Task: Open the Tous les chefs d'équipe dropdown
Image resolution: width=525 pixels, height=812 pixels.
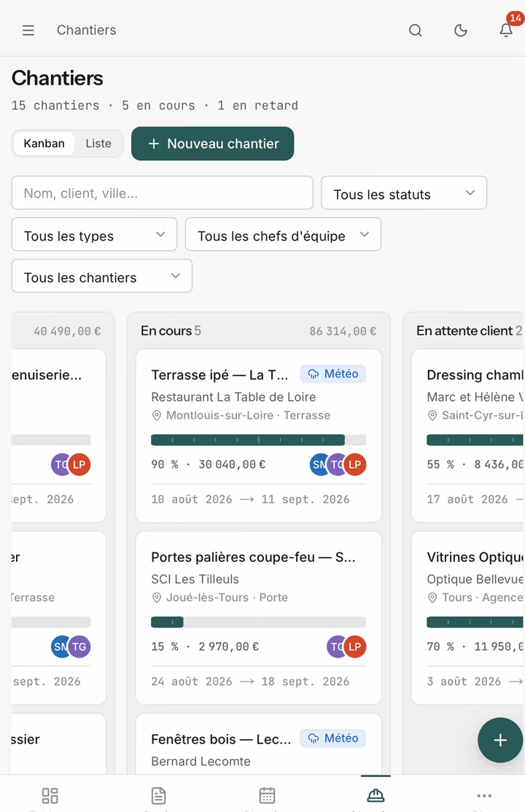Action: (283, 235)
